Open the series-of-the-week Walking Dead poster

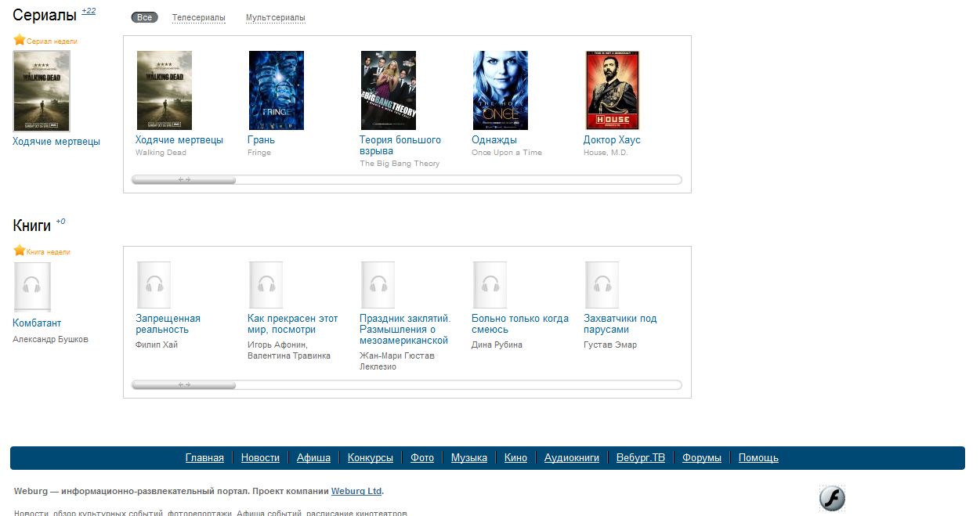pos(42,91)
